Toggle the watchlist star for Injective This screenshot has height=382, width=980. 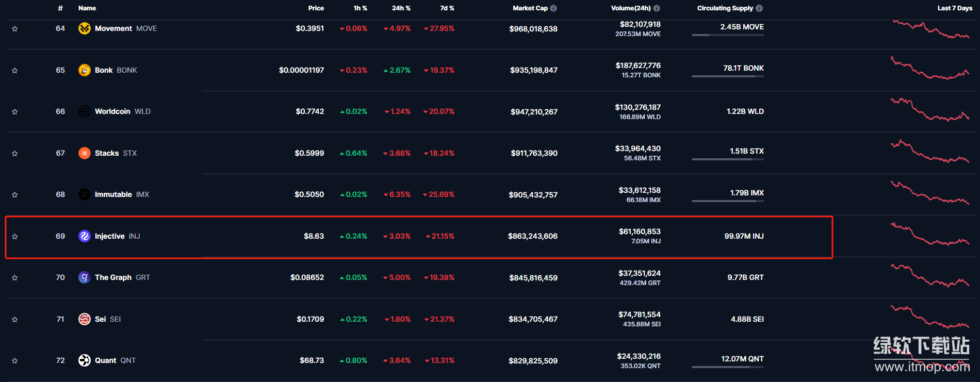15,237
